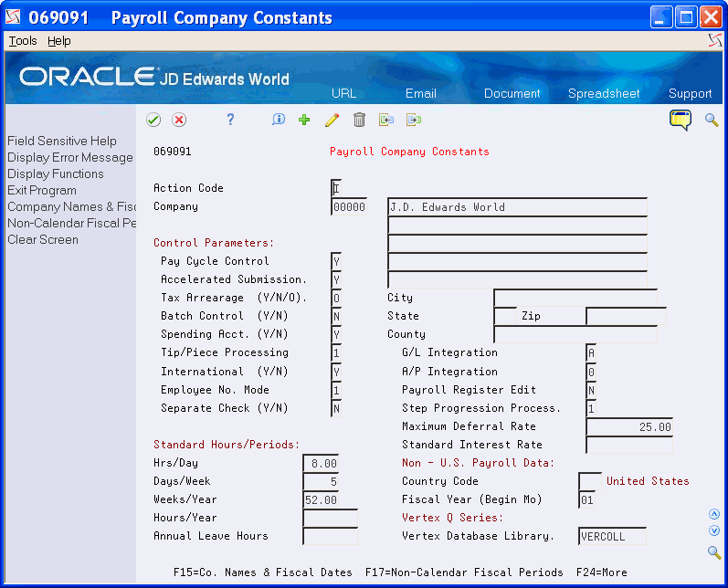Click the International (Y/N) field
728x588 pixels.
point(336,372)
